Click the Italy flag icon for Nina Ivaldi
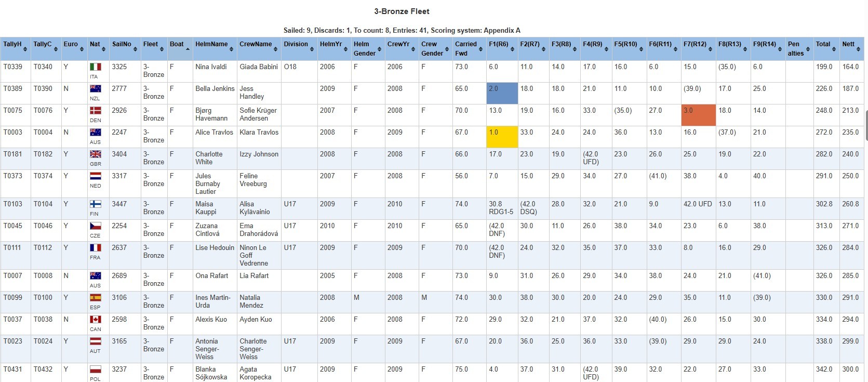This screenshot has width=868, height=382. (x=96, y=67)
